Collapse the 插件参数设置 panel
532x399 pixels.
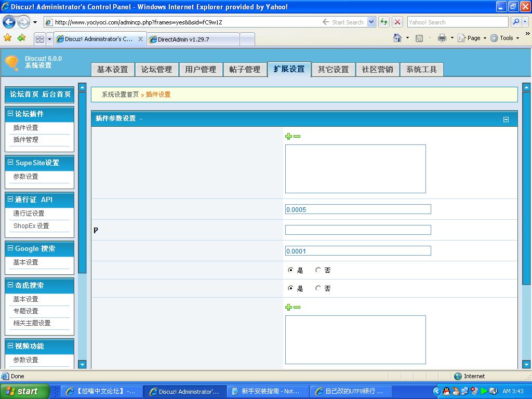(x=506, y=119)
